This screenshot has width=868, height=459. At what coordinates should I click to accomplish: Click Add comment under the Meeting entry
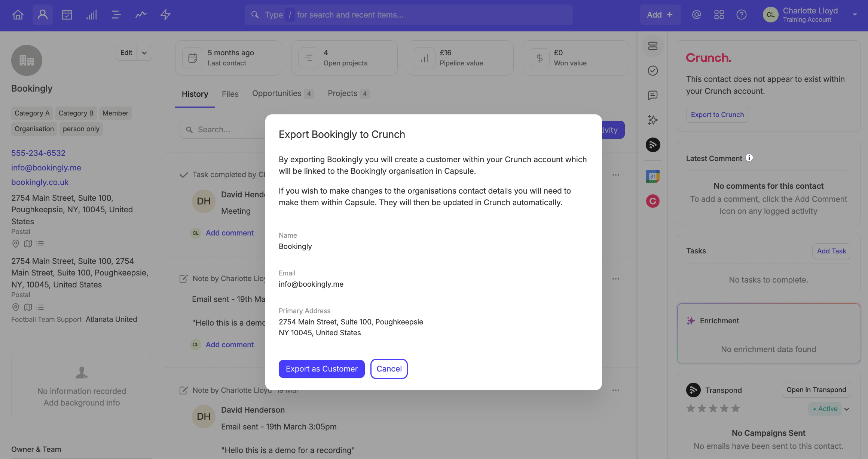click(x=230, y=233)
